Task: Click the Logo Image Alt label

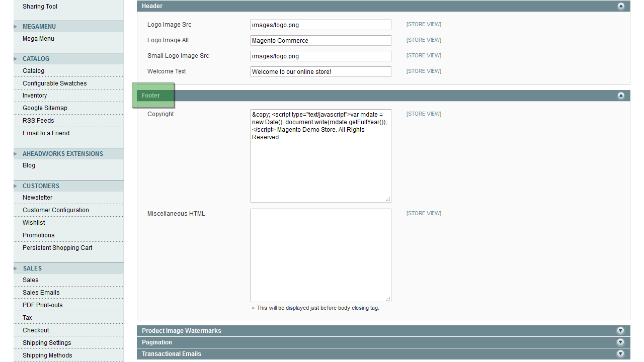Action: pos(168,40)
